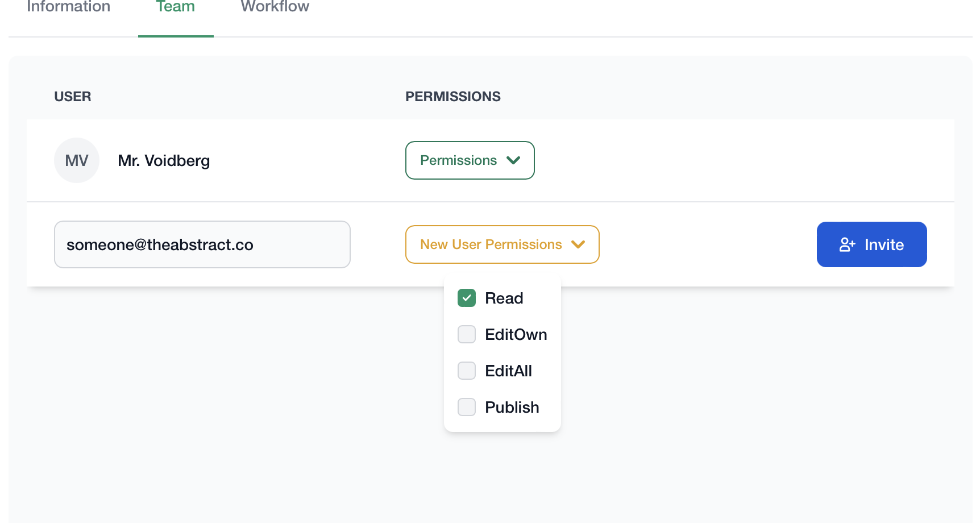
Task: Focus the invite email input field
Action: 202,244
